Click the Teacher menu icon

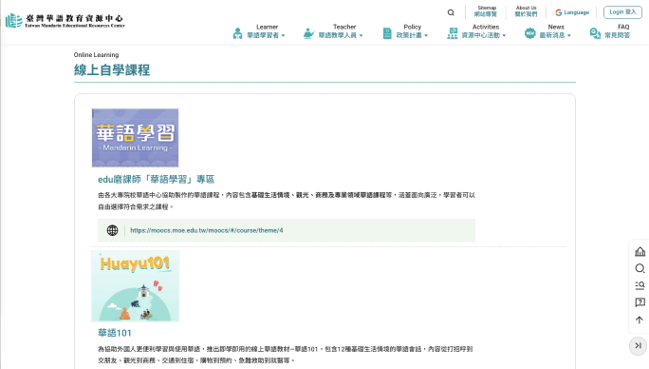point(309,33)
